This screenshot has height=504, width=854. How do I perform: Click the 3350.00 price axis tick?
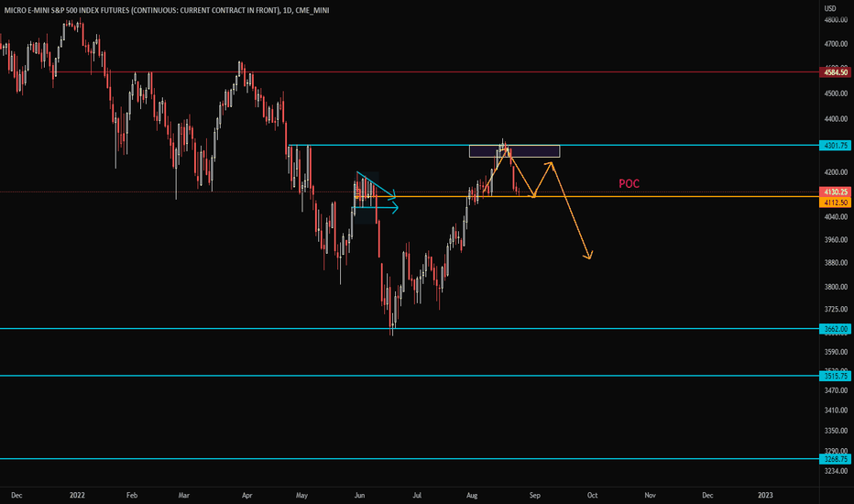[836, 431]
